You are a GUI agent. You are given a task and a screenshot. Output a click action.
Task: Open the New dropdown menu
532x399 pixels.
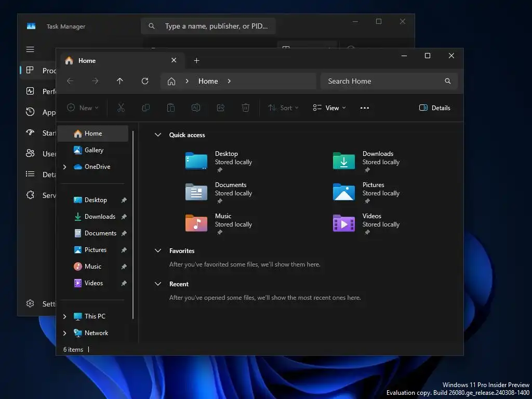tap(83, 108)
